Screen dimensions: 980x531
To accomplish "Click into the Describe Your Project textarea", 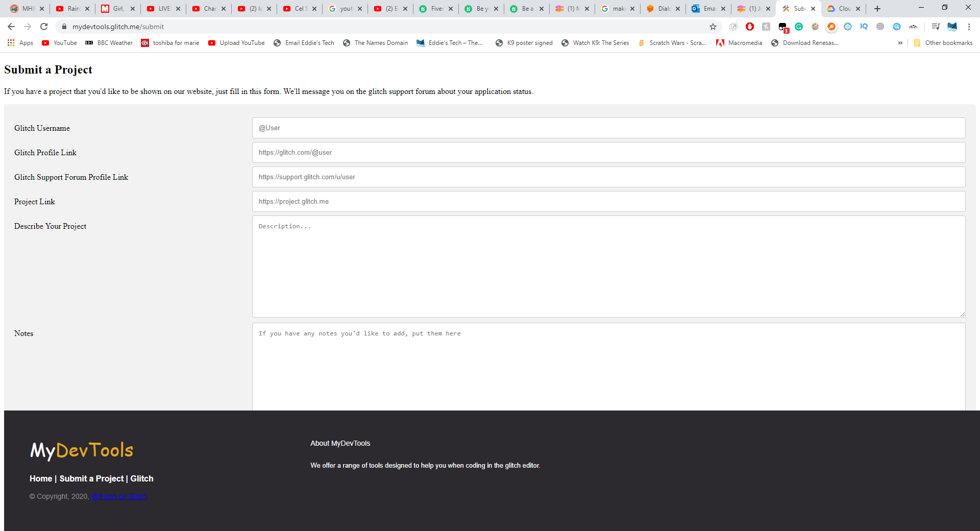I will (608, 267).
